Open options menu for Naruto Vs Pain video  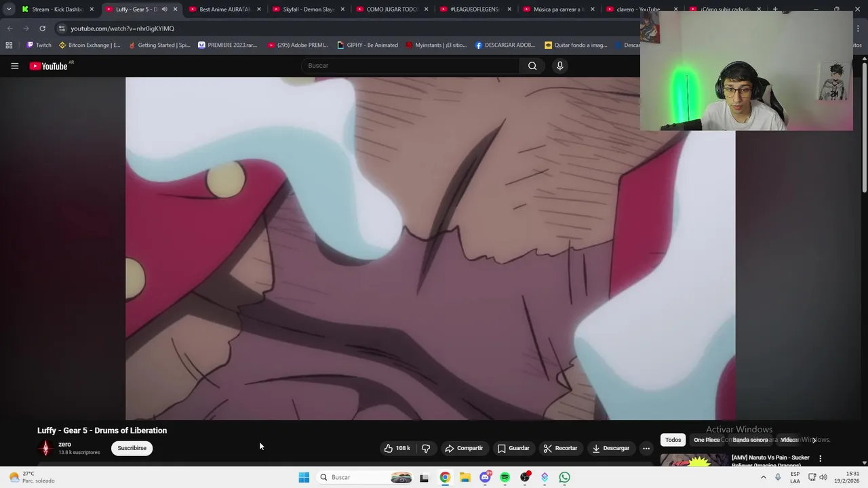820,458
